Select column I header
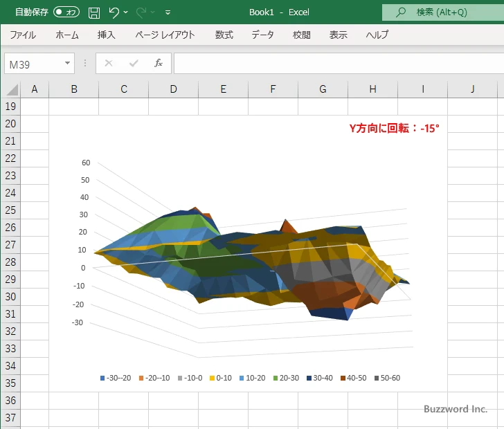This screenshot has width=504, height=429. pyautogui.click(x=423, y=89)
